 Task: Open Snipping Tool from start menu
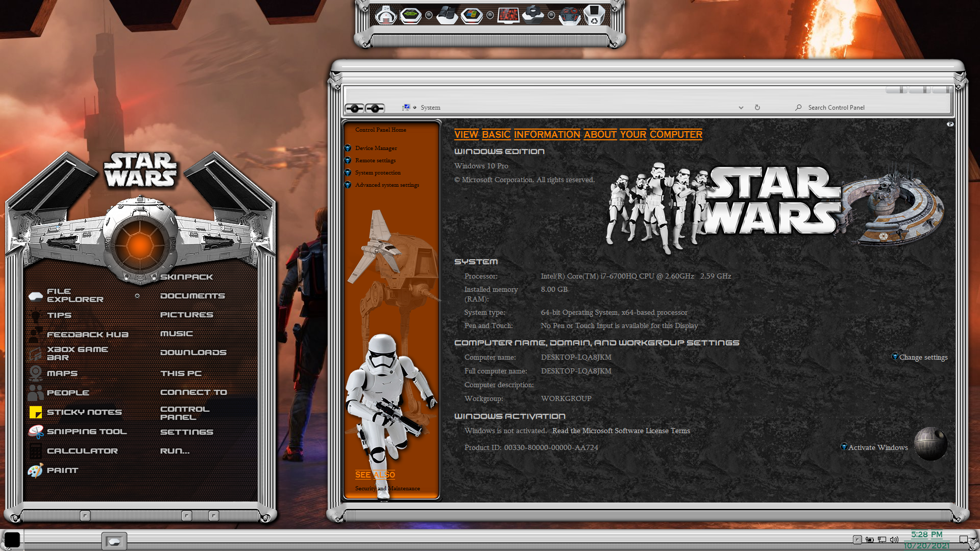86,432
